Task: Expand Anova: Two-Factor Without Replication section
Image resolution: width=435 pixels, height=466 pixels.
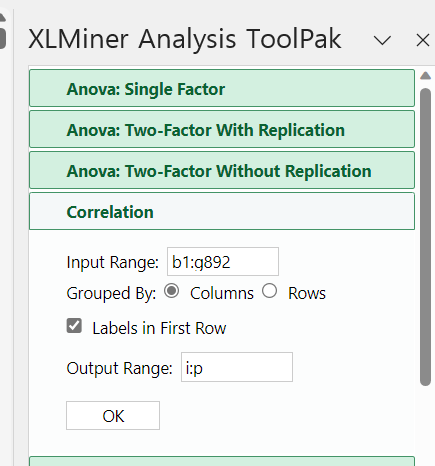Action: 222,170
